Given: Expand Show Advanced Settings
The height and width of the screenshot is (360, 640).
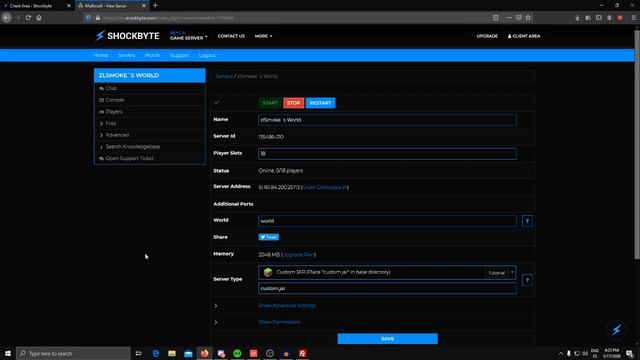Looking at the screenshot, I should point(287,305).
